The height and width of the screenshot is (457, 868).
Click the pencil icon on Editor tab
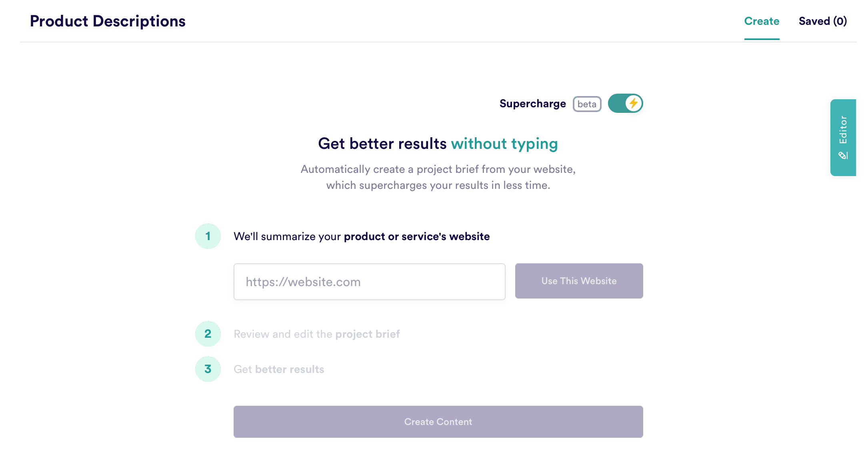[843, 155]
